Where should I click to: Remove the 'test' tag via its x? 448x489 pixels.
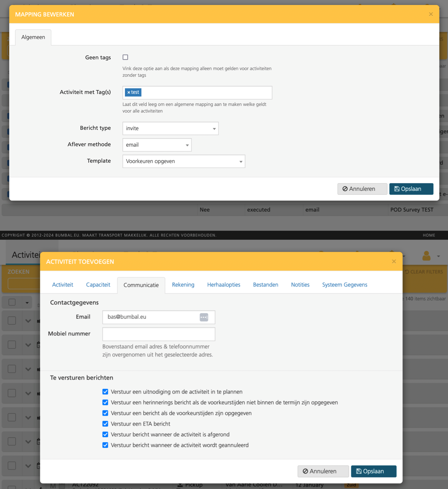129,92
